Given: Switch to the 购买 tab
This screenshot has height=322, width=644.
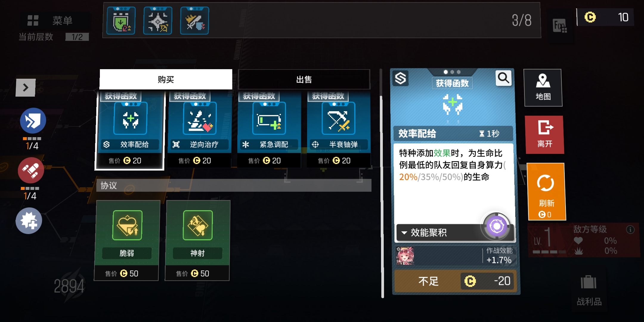Looking at the screenshot, I should 166,79.
